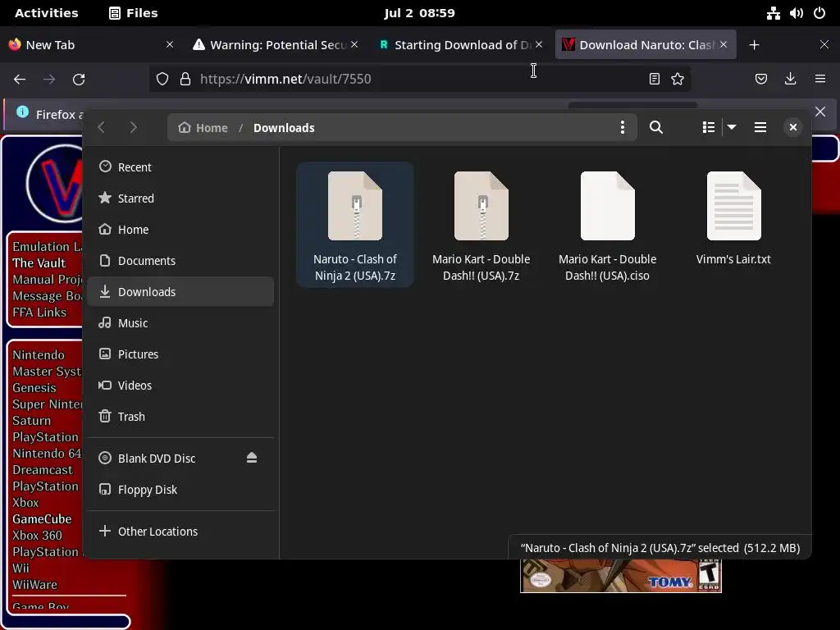Open Other Locations in the sidebar
The height and width of the screenshot is (630, 840).
pyautogui.click(x=180, y=531)
